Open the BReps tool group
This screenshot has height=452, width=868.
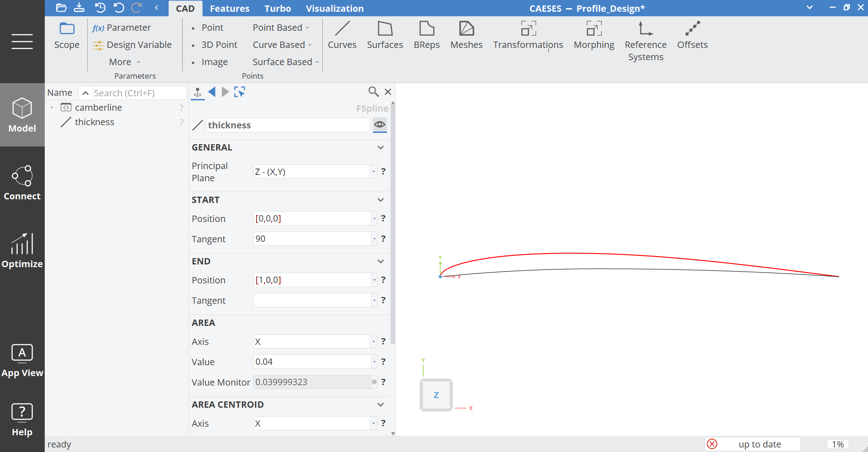(427, 36)
